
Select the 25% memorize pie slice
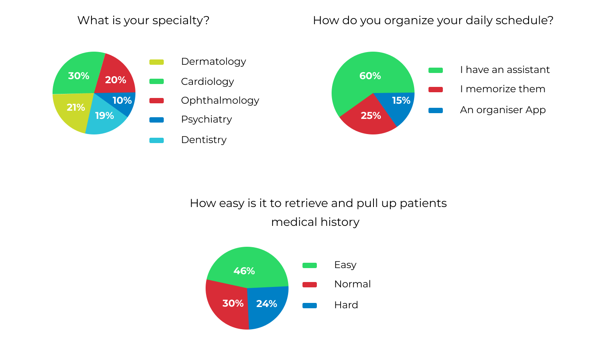coord(369,118)
